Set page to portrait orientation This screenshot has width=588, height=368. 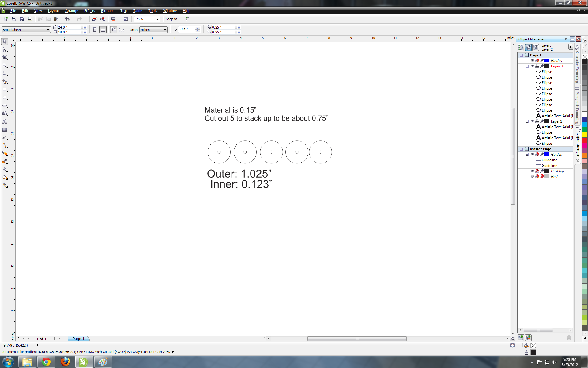tap(95, 30)
